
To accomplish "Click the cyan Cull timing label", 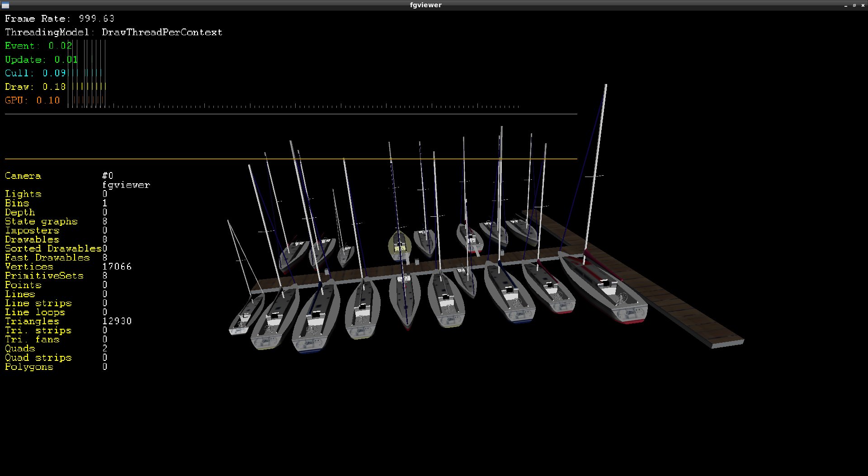I will [35, 73].
